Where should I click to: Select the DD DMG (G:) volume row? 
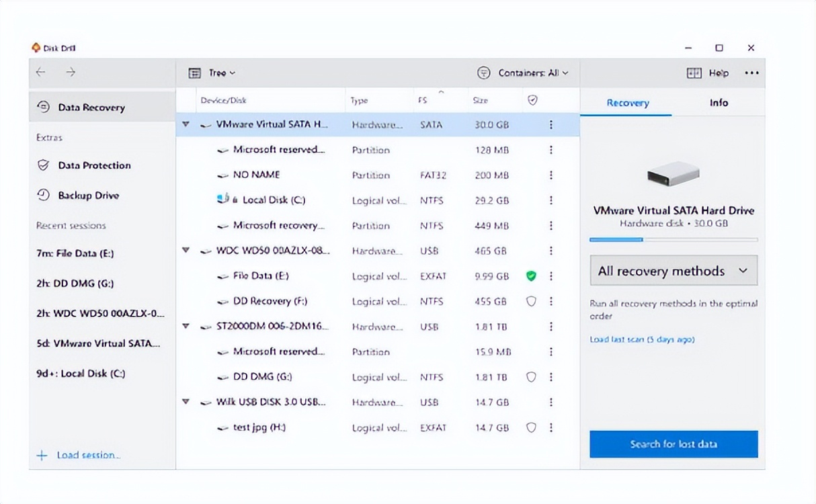click(x=378, y=377)
